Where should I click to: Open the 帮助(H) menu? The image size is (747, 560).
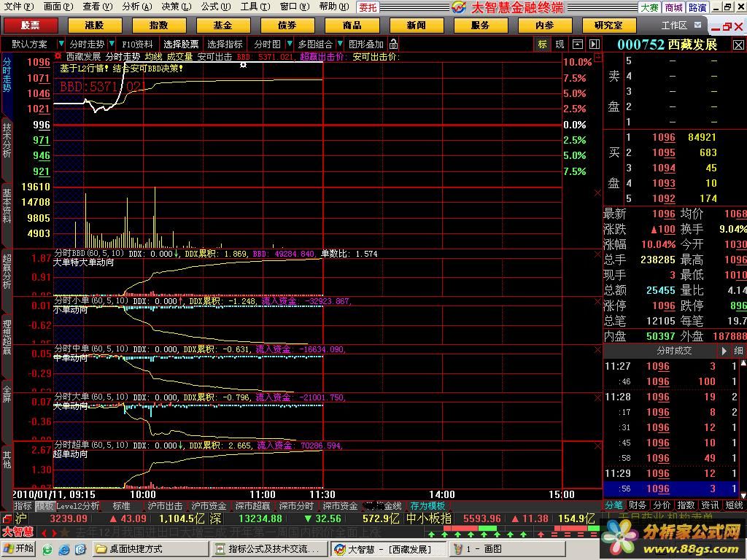tap(333, 7)
